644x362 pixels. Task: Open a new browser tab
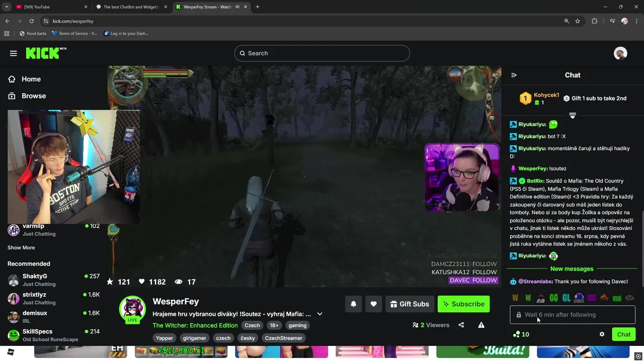click(258, 7)
